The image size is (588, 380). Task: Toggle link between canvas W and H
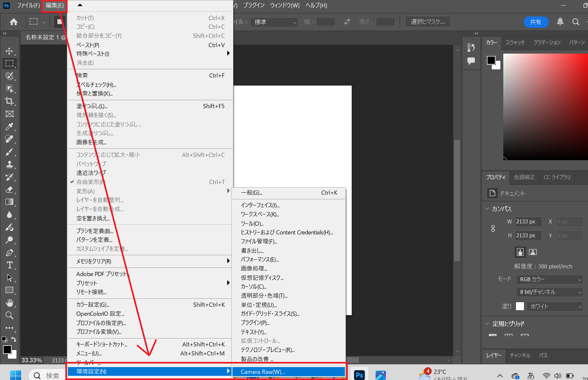coord(493,229)
